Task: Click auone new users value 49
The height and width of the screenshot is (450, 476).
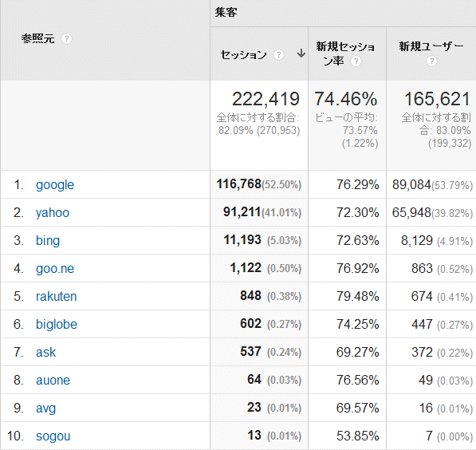Action: (x=426, y=381)
